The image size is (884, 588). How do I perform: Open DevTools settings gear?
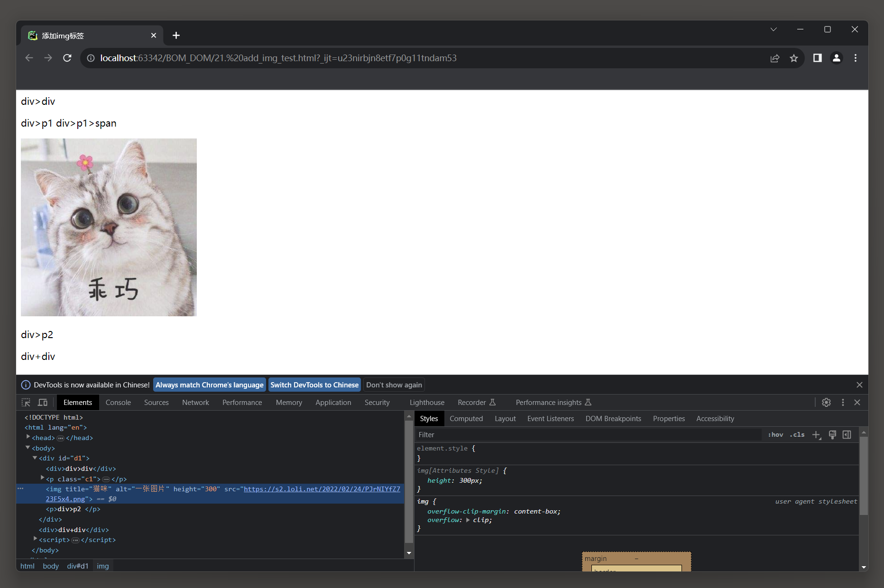826,402
